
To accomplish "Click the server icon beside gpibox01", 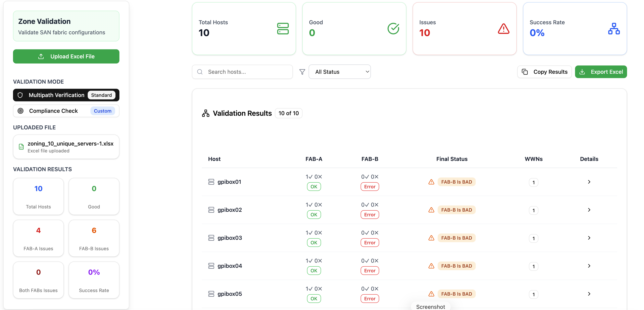I will coord(211,182).
